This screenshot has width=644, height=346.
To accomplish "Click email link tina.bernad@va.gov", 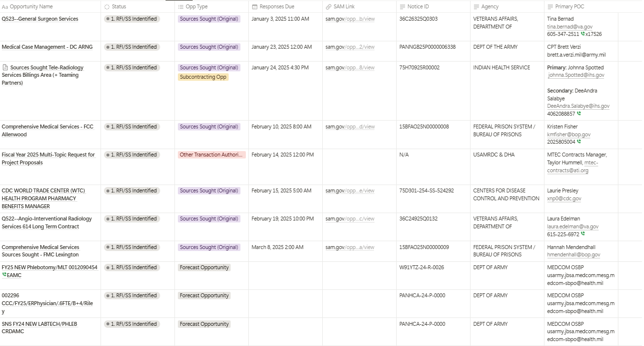I will [x=570, y=27].
